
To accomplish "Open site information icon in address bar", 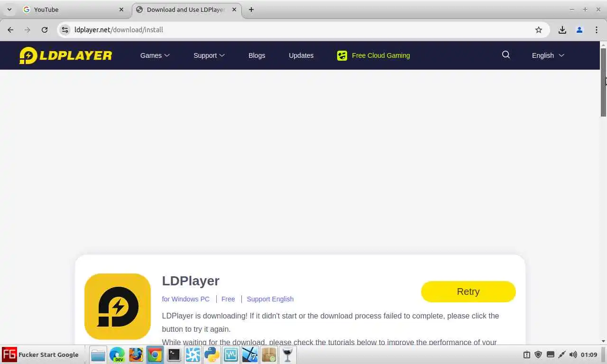I will (x=65, y=29).
